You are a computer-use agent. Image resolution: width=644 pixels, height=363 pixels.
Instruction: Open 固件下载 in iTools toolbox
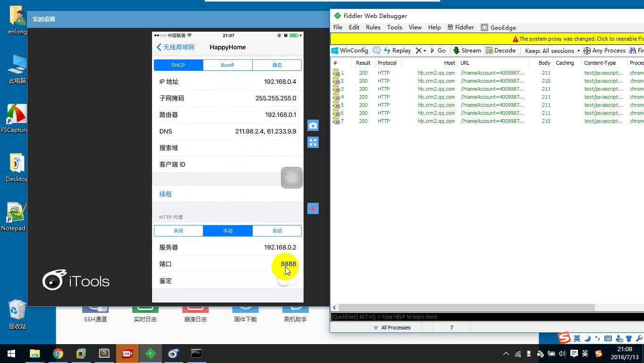[246, 315]
